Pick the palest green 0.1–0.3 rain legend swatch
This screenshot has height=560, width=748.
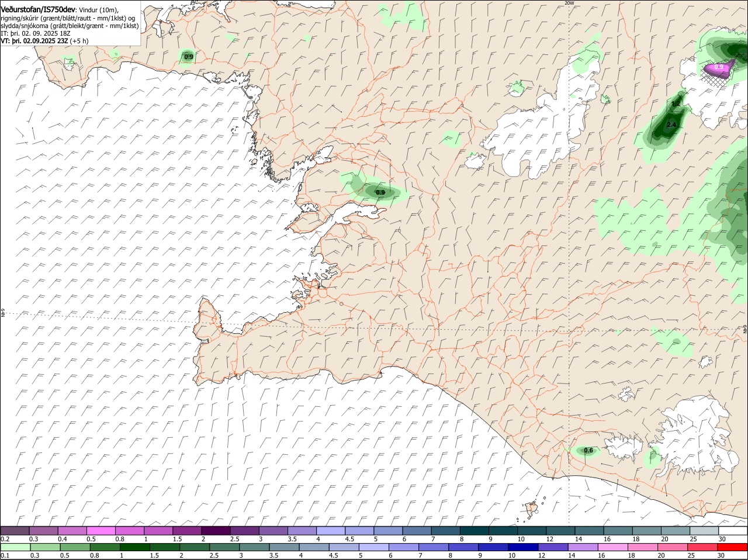click(x=15, y=547)
